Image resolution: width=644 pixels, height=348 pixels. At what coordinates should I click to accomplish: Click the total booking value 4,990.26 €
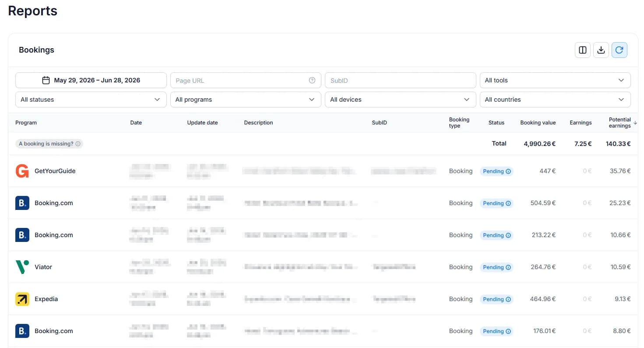[x=540, y=144]
